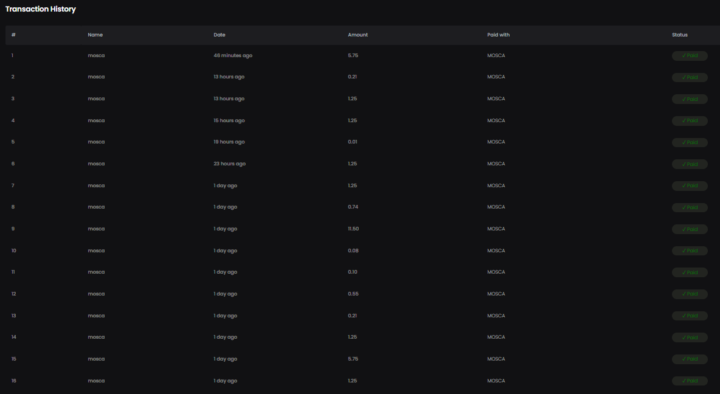Image resolution: width=720 pixels, height=394 pixels.
Task: Click the '13 hours ago' date in row 2
Action: pyautogui.click(x=229, y=77)
